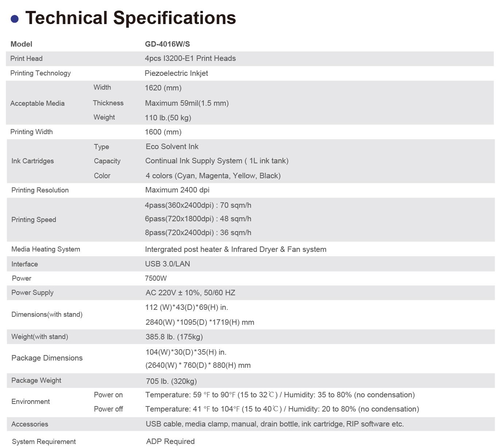Click the Technical Specifications heading
This screenshot has width=502, height=448.
coord(131,18)
